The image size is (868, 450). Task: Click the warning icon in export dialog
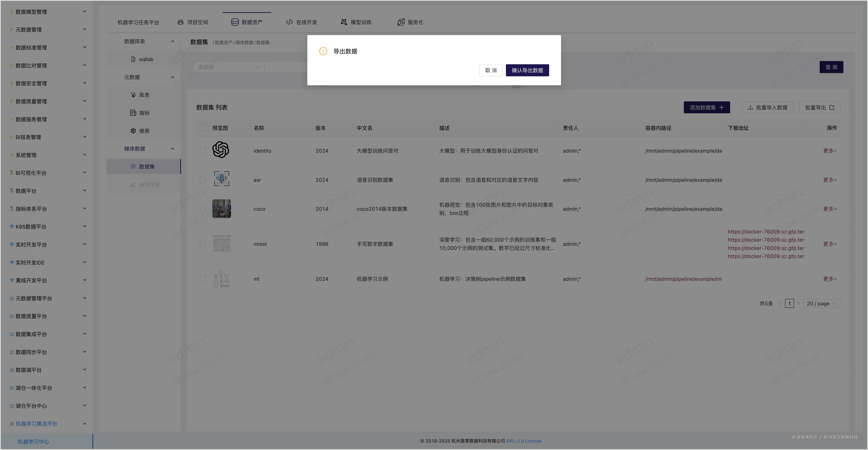coord(323,51)
